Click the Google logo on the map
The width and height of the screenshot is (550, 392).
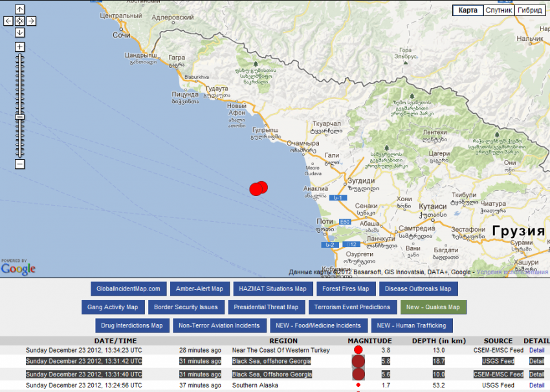pyautogui.click(x=18, y=268)
